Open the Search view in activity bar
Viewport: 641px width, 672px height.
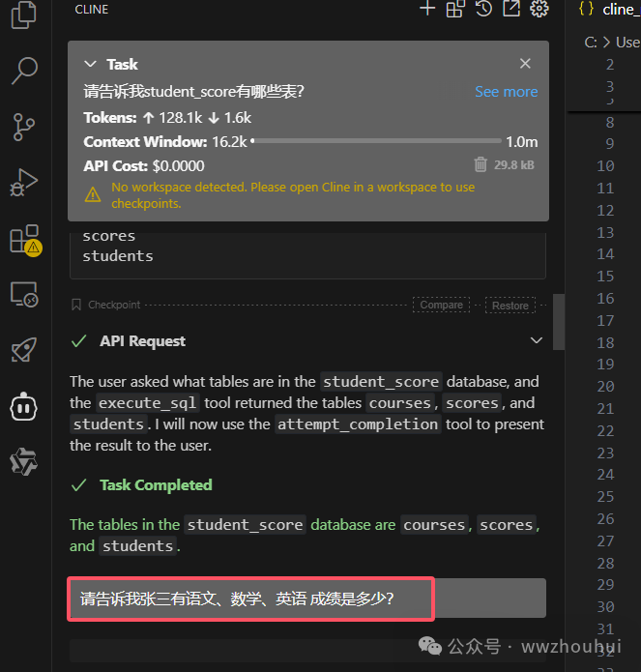[24, 70]
